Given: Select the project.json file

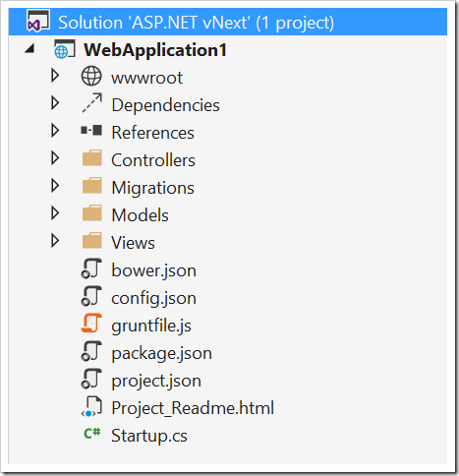Looking at the screenshot, I should coord(156,382).
